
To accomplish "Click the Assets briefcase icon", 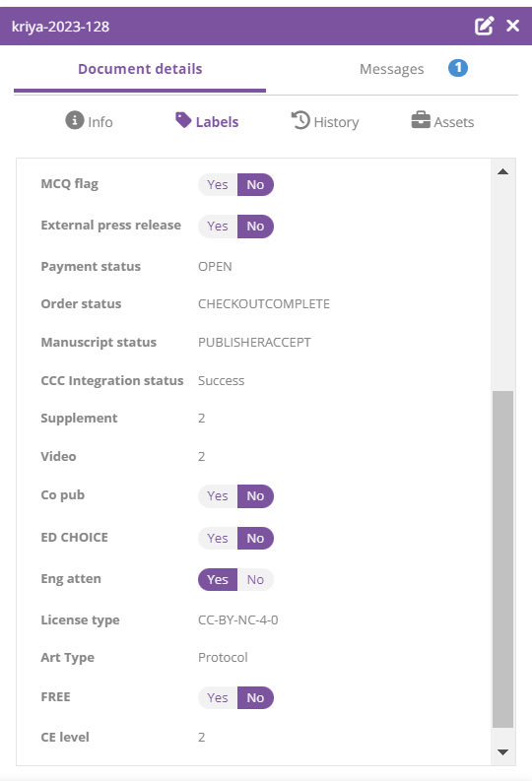I will pos(421,120).
